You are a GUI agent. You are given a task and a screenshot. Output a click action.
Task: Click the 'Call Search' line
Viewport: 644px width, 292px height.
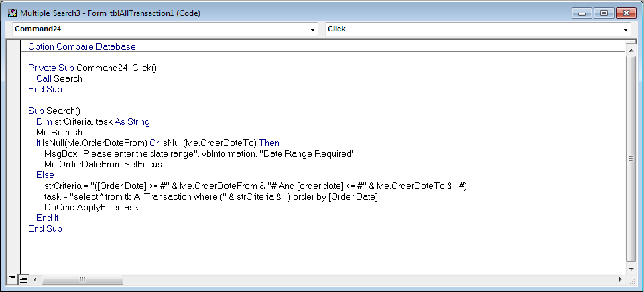click(59, 78)
